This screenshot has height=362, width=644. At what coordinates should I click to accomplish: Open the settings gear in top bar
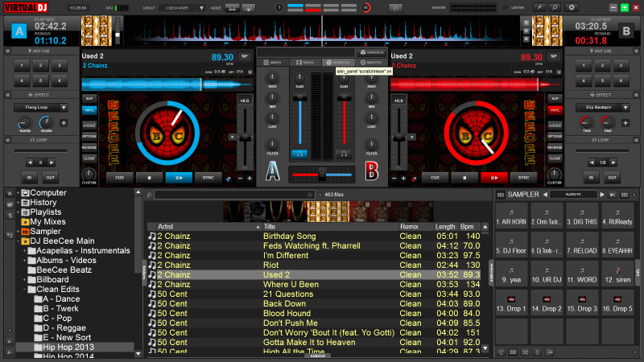click(x=572, y=7)
